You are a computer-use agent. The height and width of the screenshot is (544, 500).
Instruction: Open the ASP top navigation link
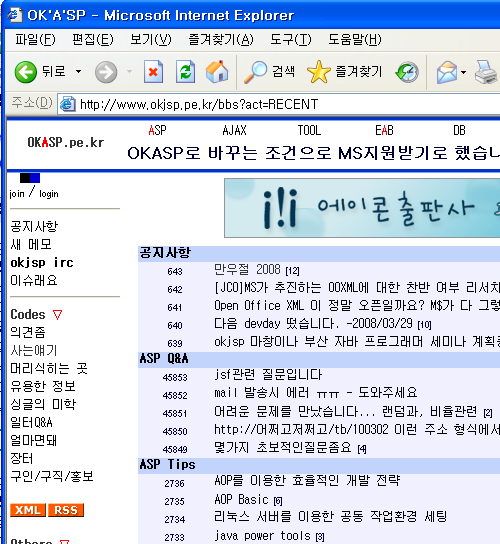pyautogui.click(x=157, y=130)
